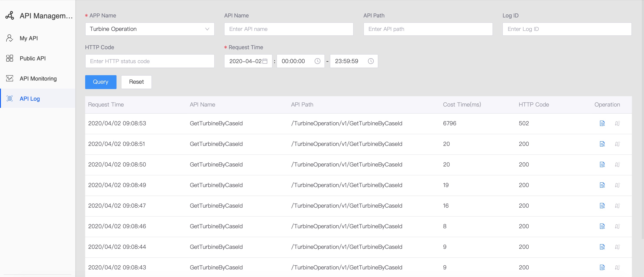Click the API Name column header

click(202, 104)
